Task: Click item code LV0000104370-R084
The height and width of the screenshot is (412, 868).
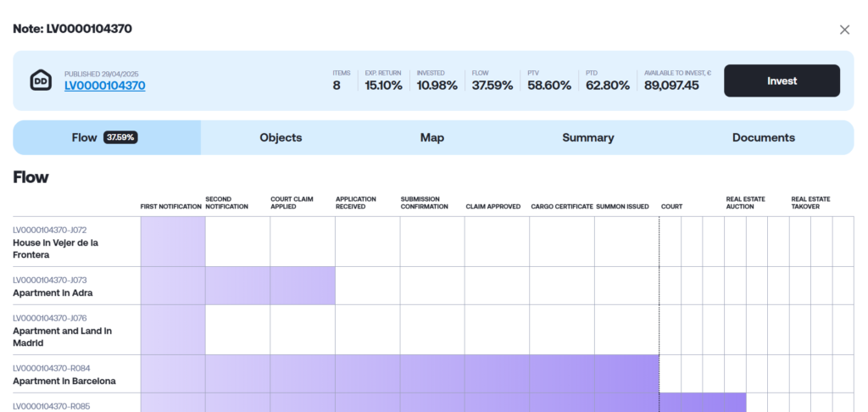Action: 52,368
